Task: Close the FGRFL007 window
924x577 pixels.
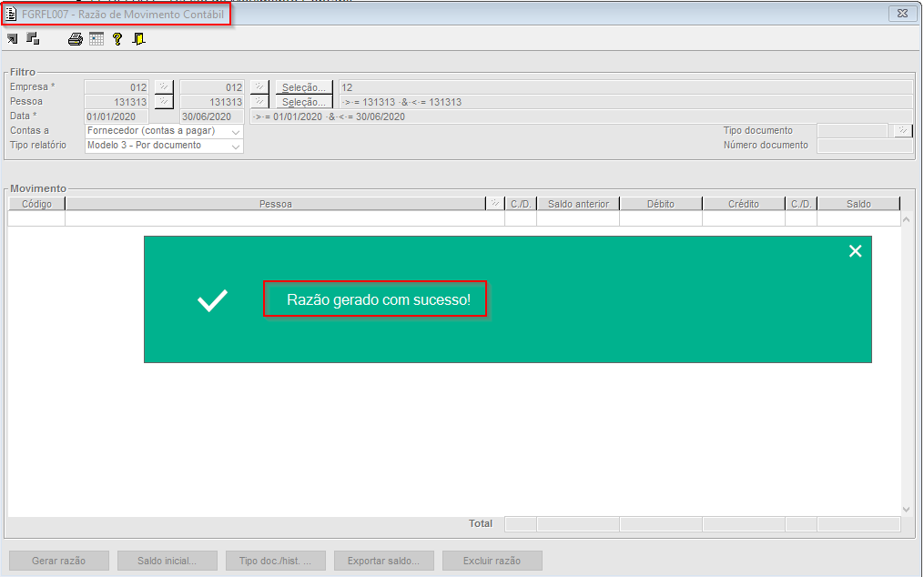Action: click(902, 14)
